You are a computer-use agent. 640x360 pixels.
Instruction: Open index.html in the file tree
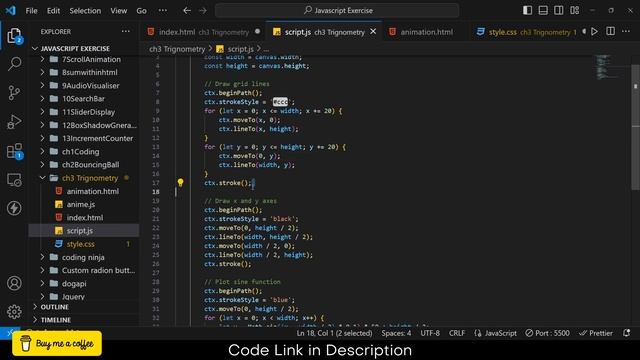click(x=85, y=218)
